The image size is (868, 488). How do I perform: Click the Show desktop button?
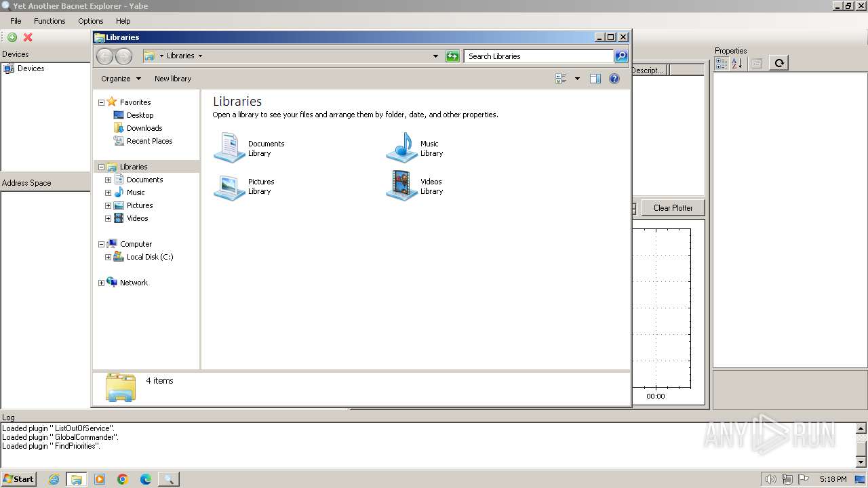point(861,479)
